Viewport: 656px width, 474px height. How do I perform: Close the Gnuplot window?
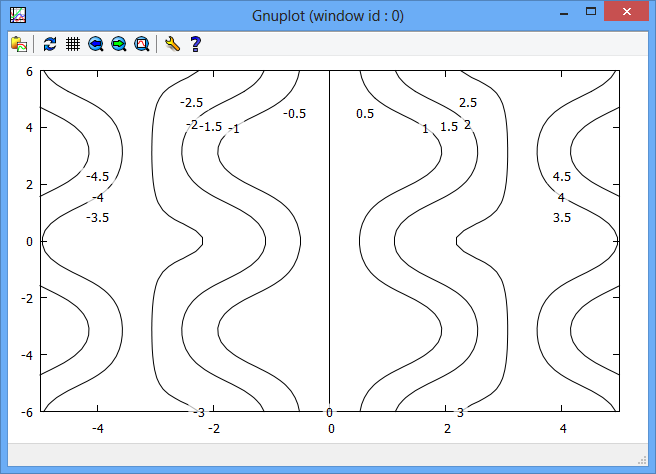pos(626,12)
